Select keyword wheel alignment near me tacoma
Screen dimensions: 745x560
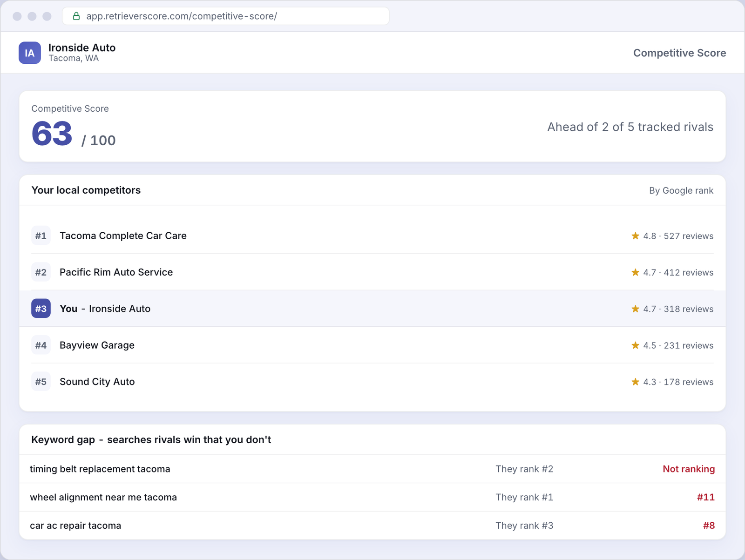click(x=103, y=497)
